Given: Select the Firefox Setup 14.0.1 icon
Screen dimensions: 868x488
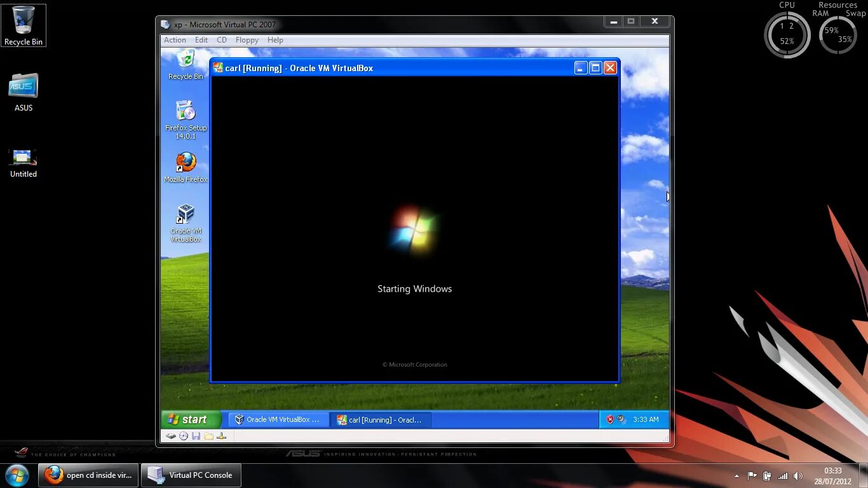Looking at the screenshot, I should tap(186, 119).
